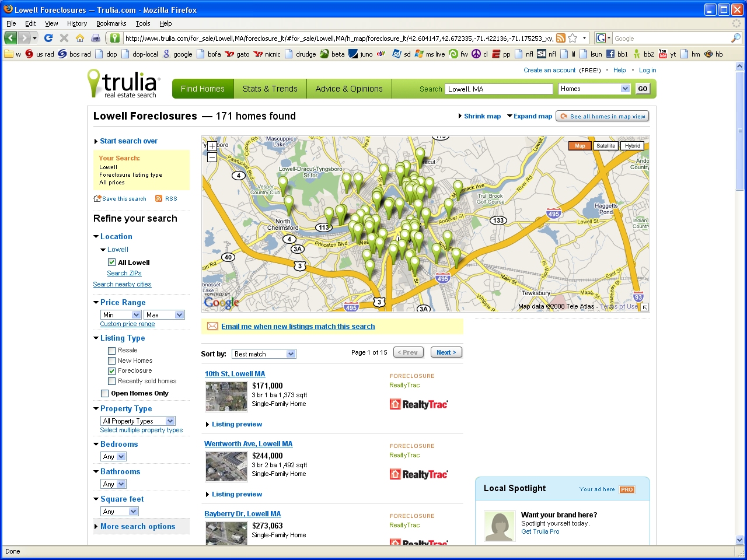Image resolution: width=747 pixels, height=560 pixels.
Task: Open the Sort by Best match dropdown
Action: pyautogui.click(x=264, y=354)
